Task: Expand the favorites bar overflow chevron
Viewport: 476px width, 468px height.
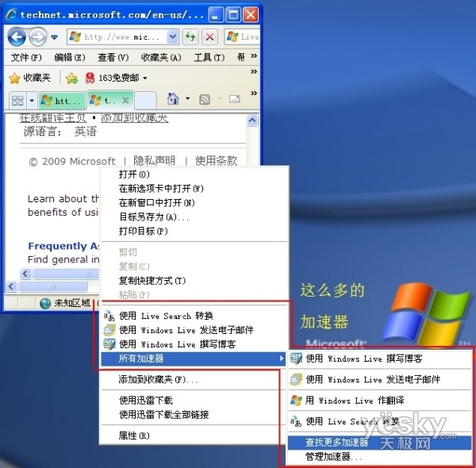Action: pyautogui.click(x=254, y=71)
